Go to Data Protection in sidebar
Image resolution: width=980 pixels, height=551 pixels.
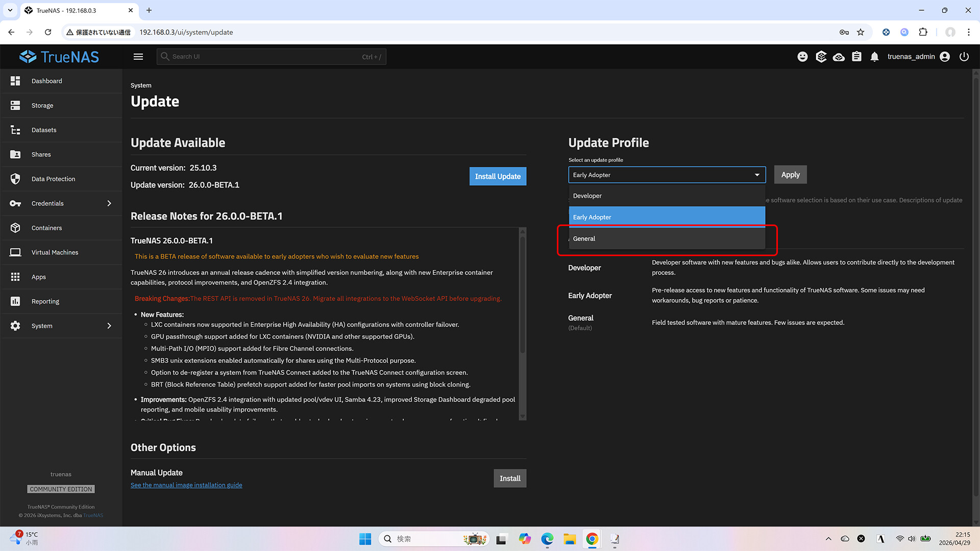[x=53, y=179]
